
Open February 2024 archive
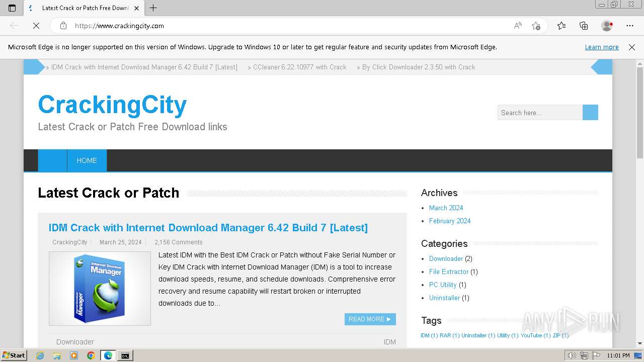(x=450, y=221)
